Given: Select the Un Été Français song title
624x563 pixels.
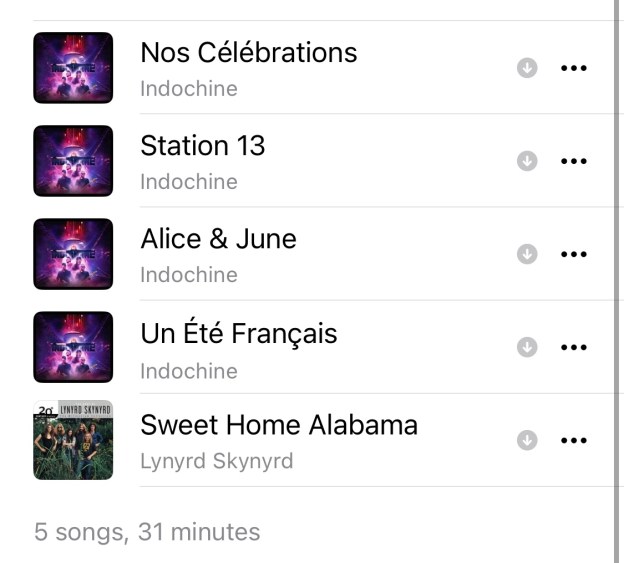Looking at the screenshot, I should pos(238,333).
